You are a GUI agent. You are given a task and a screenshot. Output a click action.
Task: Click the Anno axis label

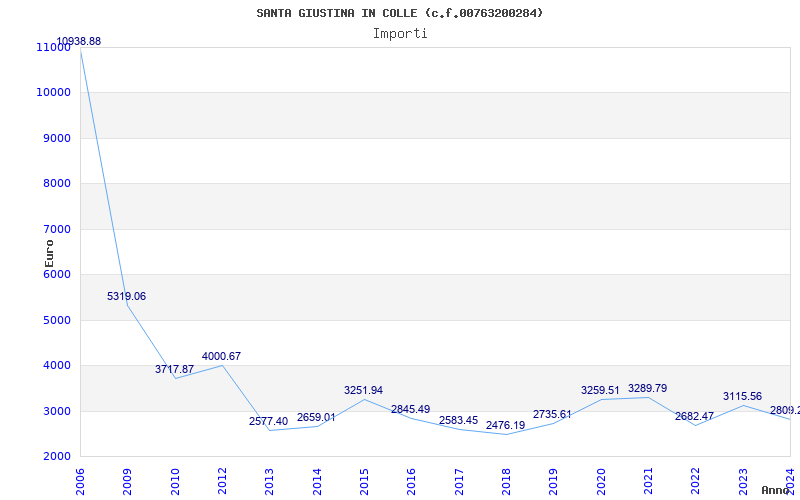(x=776, y=490)
